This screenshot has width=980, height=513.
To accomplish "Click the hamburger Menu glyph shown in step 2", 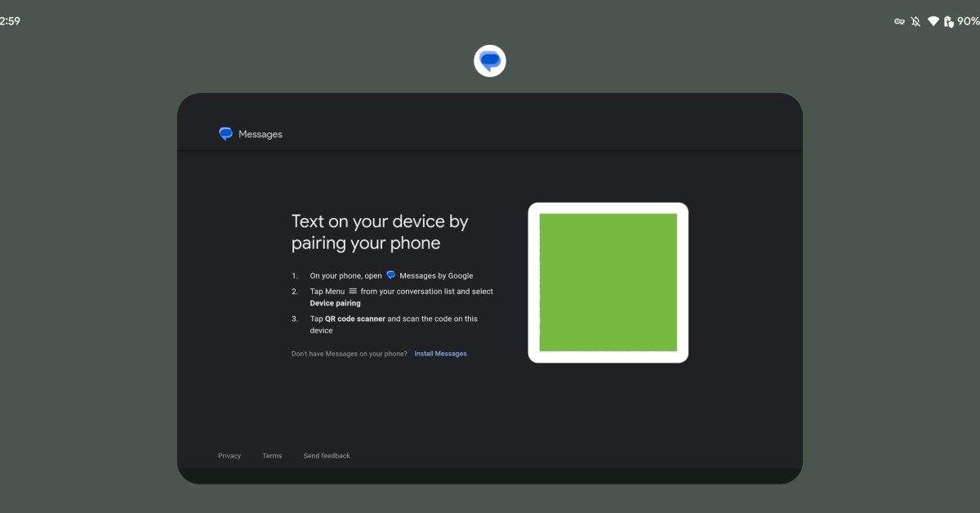I will coord(352,291).
